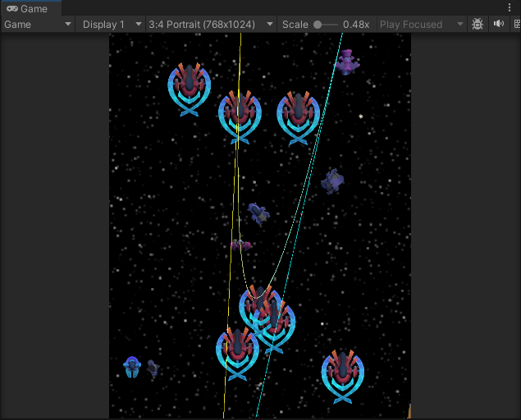Screen dimensions: 521x420
Task: Switch to the Game tab
Action: (x=28, y=9)
